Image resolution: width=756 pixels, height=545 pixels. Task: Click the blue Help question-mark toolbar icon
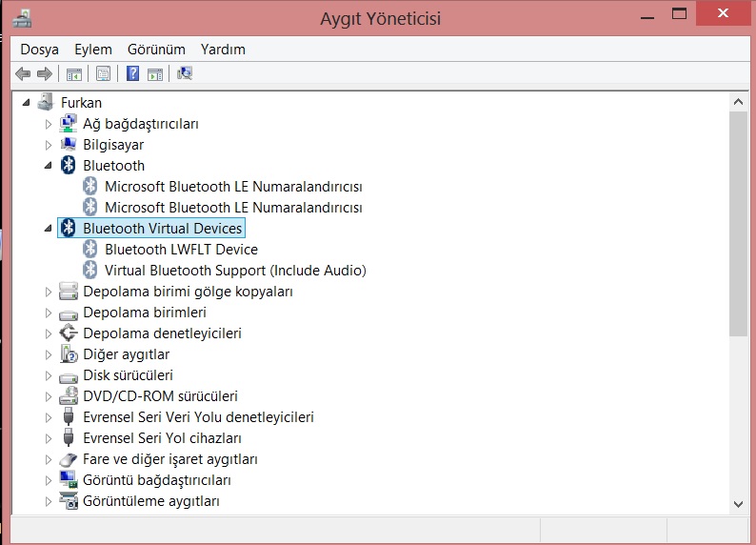click(x=132, y=73)
